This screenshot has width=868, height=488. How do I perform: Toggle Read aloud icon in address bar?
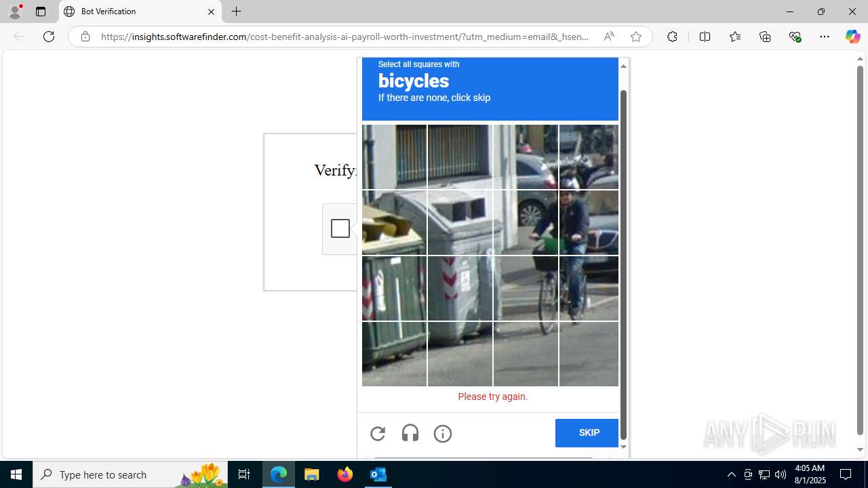tap(609, 37)
